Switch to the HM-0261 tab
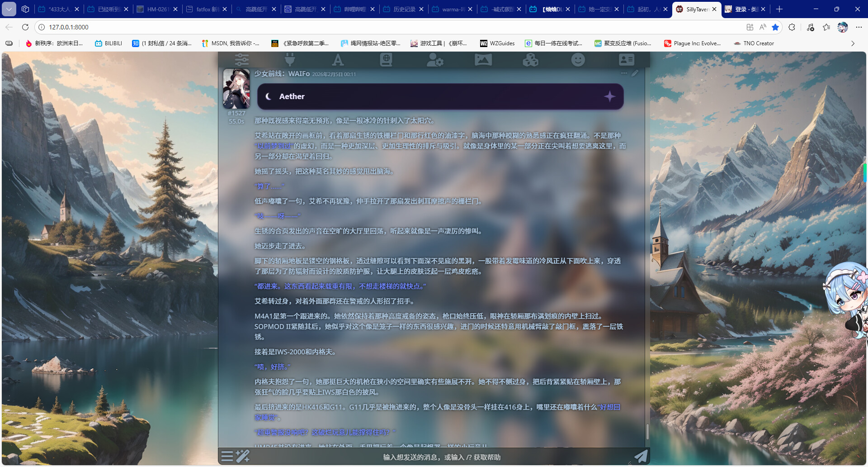Image resolution: width=868 pixels, height=467 pixels. click(x=158, y=9)
